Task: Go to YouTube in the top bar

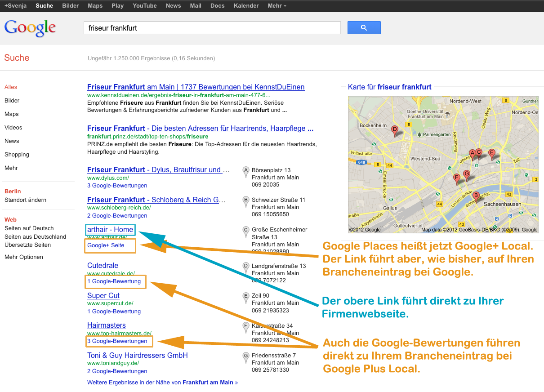Action: [145, 6]
